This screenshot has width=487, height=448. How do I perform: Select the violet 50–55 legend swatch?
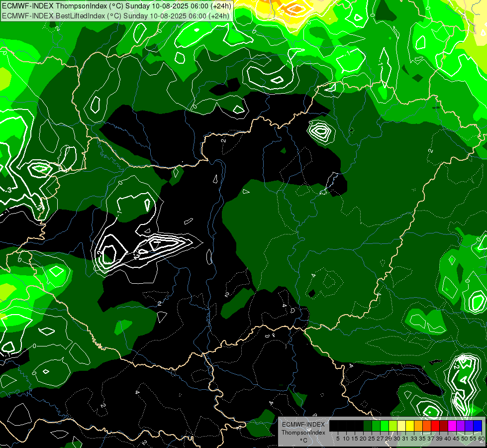(x=469, y=426)
